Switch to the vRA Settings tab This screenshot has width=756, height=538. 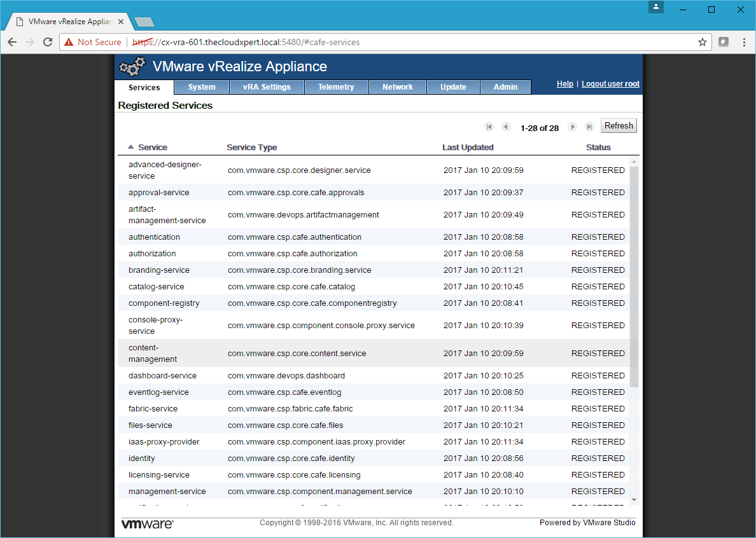267,87
